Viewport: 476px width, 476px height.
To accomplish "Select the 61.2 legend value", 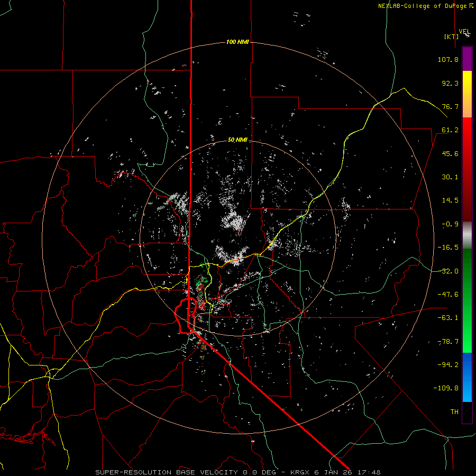I will pyautogui.click(x=450, y=130).
